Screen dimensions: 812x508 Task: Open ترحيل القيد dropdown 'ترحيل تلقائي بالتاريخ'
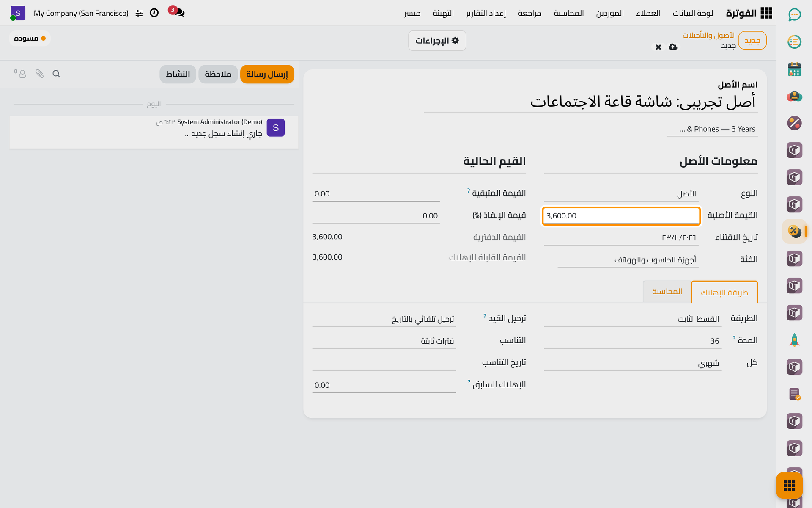pyautogui.click(x=384, y=319)
